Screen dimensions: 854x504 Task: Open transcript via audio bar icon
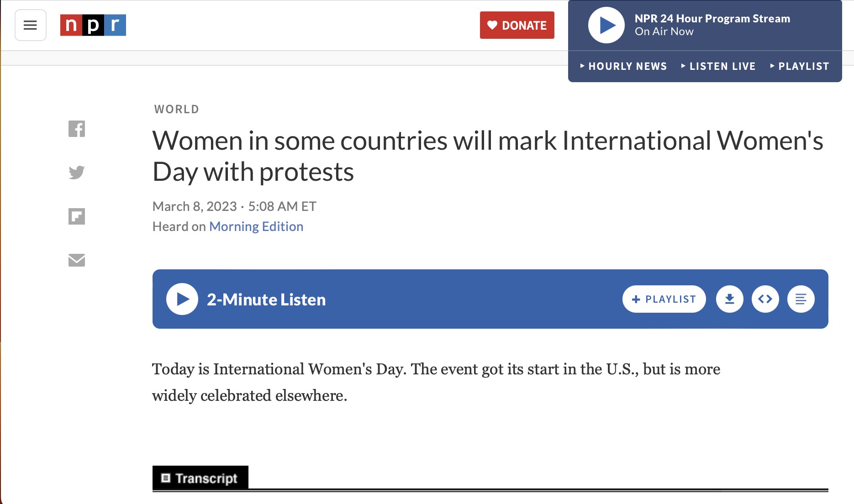tap(801, 299)
